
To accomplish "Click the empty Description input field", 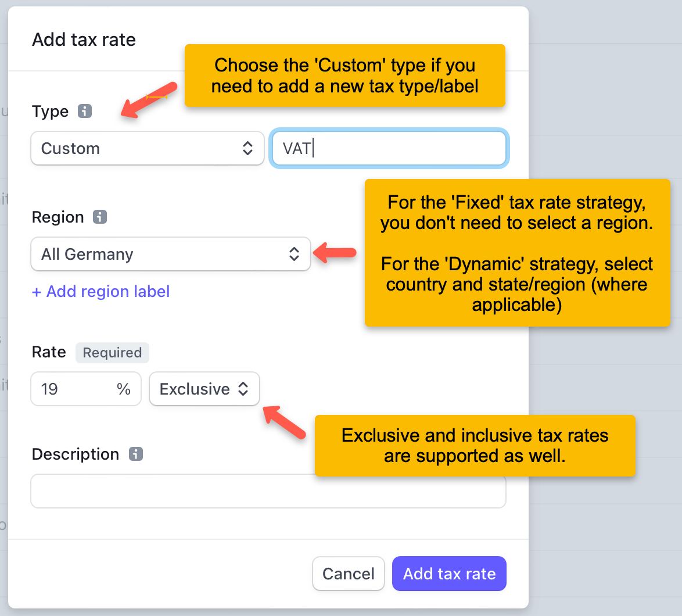I will (x=268, y=491).
